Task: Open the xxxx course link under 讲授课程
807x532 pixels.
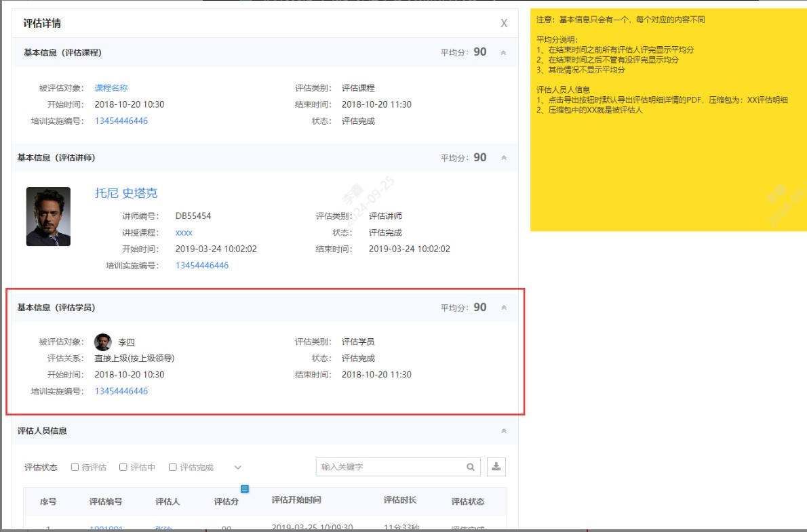Action: (x=185, y=232)
